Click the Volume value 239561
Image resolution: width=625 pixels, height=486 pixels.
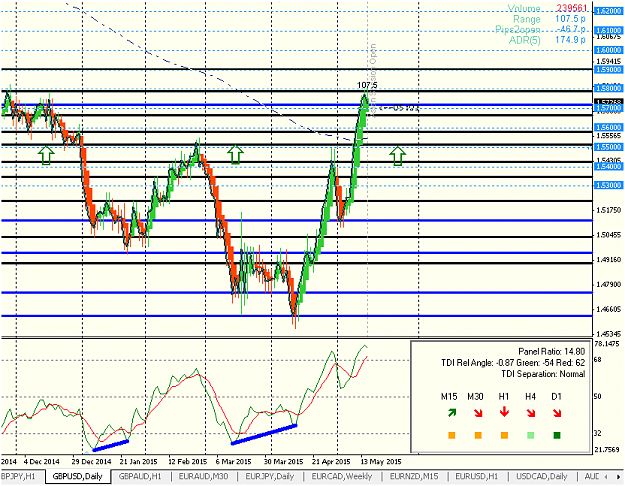pyautogui.click(x=571, y=8)
